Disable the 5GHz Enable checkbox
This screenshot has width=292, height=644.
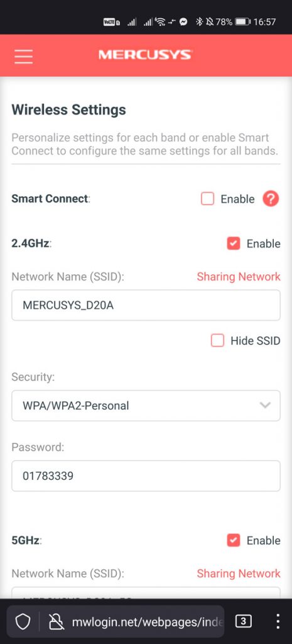[x=234, y=540]
